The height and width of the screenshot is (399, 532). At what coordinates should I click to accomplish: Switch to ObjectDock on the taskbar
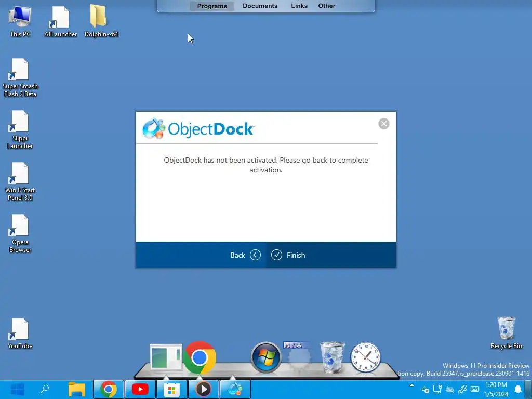tap(235, 389)
